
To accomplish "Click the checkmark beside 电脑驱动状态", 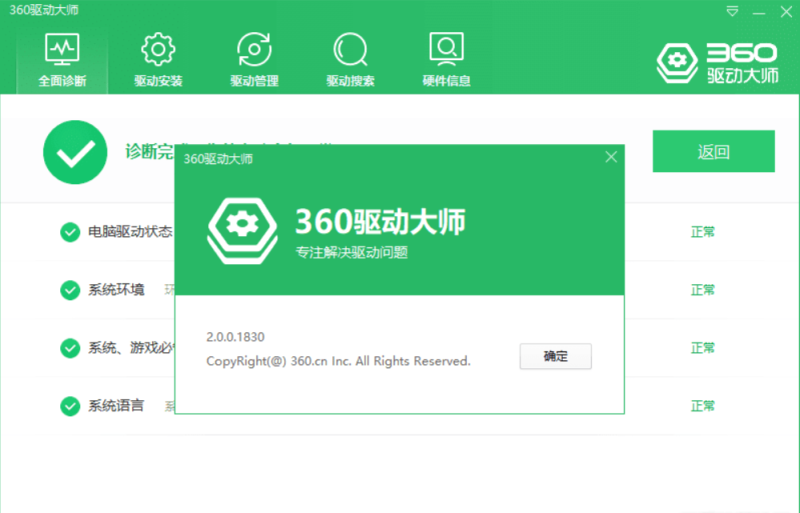I will (70, 232).
